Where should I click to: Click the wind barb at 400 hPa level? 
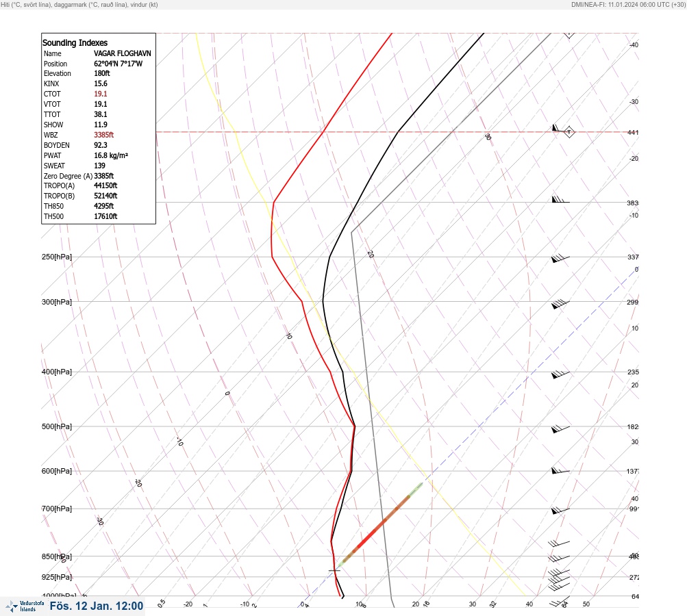[x=560, y=374]
